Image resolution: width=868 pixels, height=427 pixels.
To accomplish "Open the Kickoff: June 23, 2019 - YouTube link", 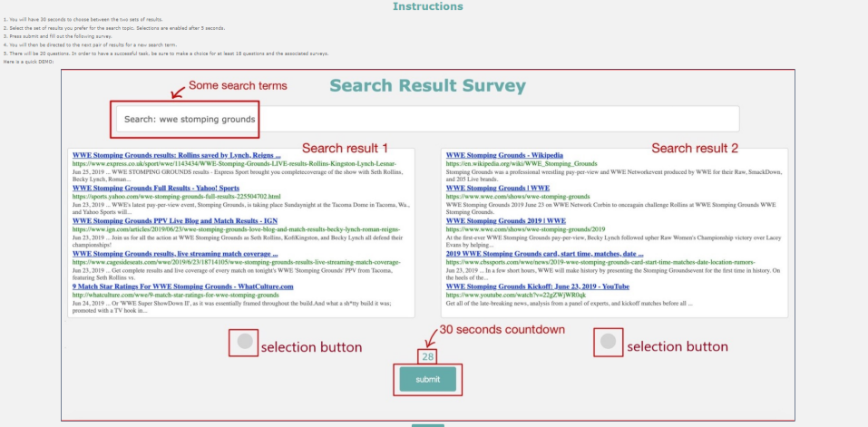I will [x=538, y=286].
